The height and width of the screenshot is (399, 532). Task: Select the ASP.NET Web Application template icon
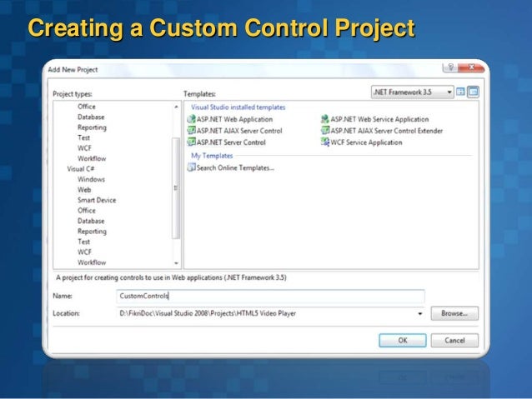click(x=191, y=119)
